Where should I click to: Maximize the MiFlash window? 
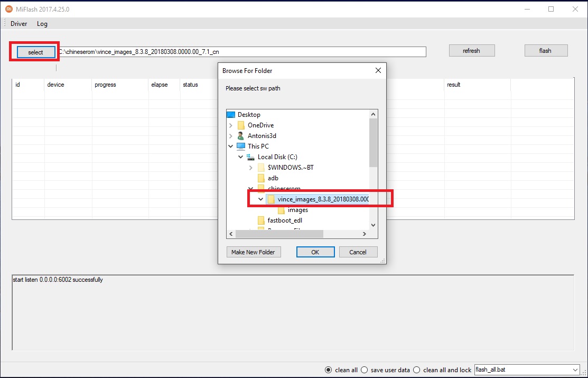coord(551,9)
